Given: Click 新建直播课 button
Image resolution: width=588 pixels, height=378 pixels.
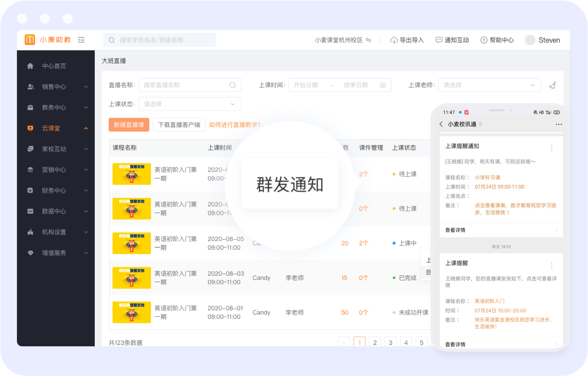Looking at the screenshot, I should [129, 125].
